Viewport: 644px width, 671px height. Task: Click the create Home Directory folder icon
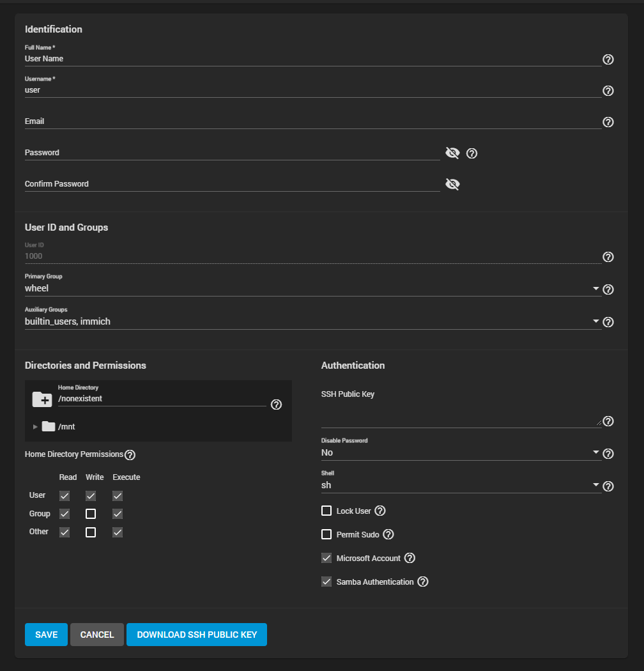42,399
